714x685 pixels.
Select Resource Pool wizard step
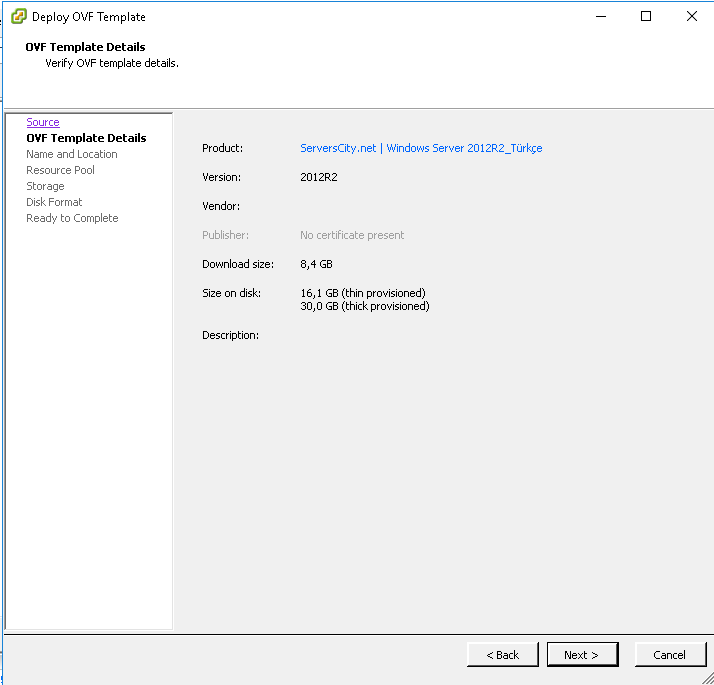coord(60,170)
